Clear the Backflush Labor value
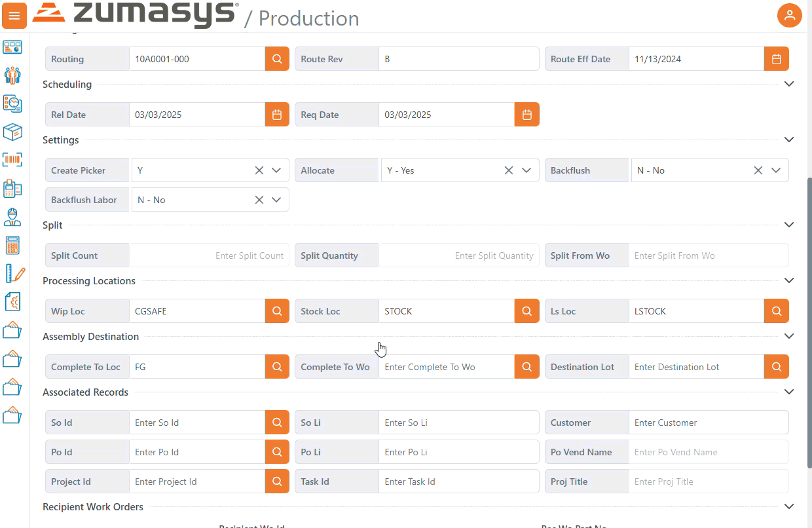 click(x=259, y=200)
